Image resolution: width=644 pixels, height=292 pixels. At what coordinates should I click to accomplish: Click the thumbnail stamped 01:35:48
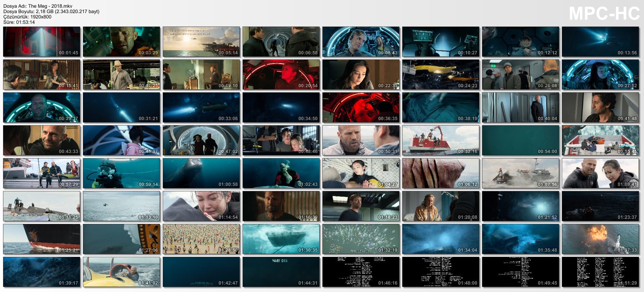(521, 239)
